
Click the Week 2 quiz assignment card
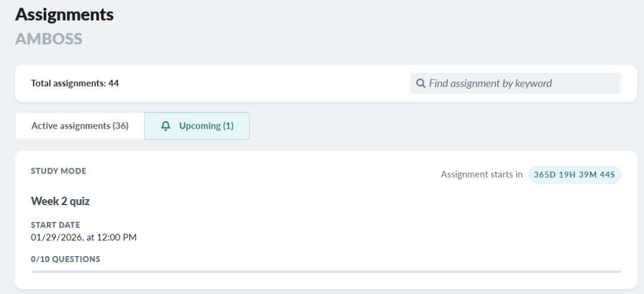coord(326,219)
